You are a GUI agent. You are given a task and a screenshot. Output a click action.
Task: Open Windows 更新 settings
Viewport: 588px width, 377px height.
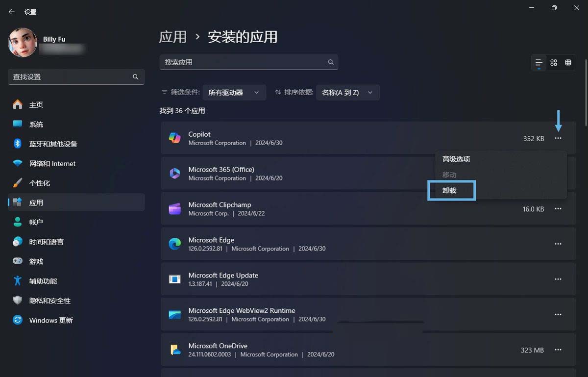point(76,320)
